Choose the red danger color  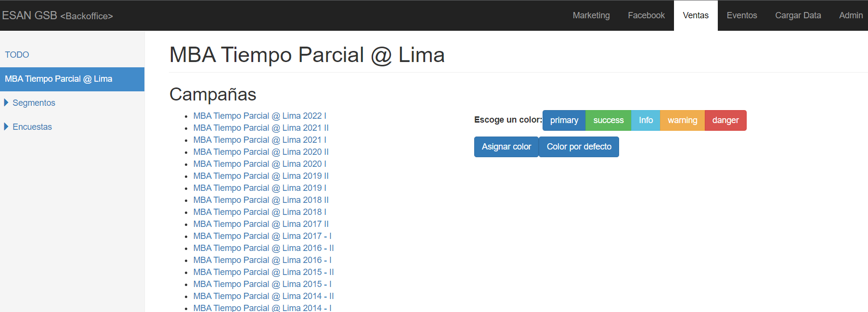[725, 120]
